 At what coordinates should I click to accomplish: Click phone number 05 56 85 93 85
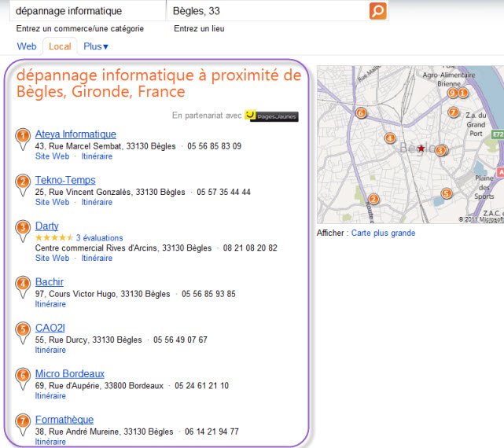(x=208, y=294)
